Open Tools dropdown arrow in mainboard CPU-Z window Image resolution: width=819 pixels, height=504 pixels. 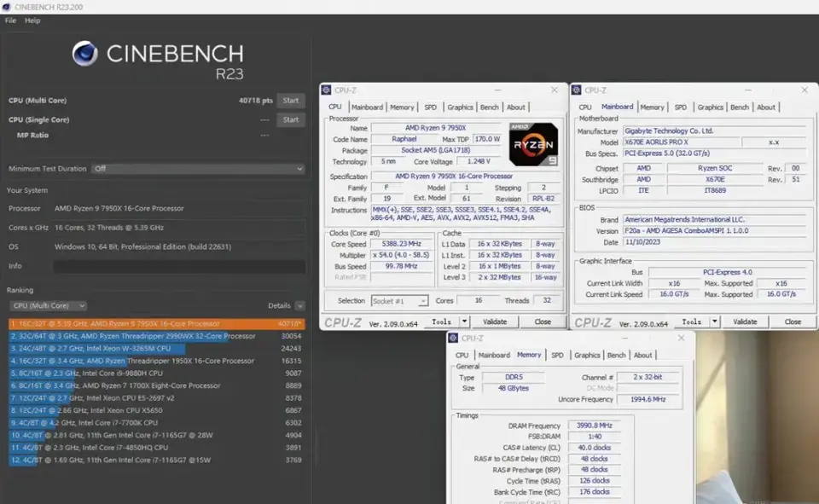tap(715, 322)
